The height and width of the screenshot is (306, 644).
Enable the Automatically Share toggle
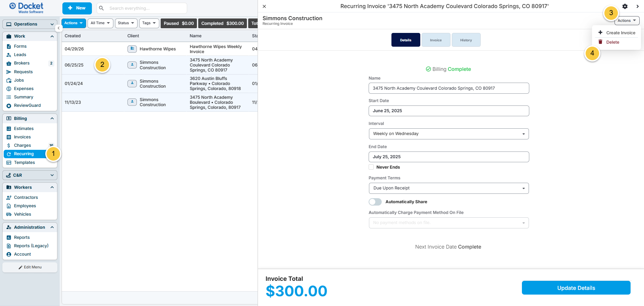(x=375, y=202)
